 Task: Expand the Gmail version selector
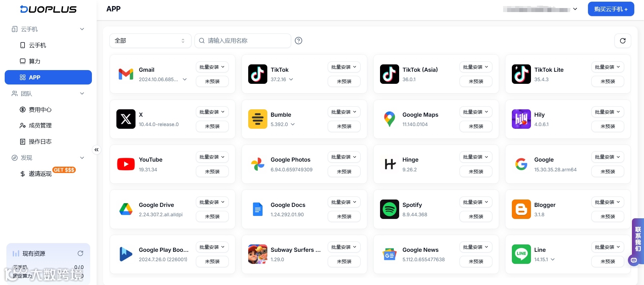(185, 79)
